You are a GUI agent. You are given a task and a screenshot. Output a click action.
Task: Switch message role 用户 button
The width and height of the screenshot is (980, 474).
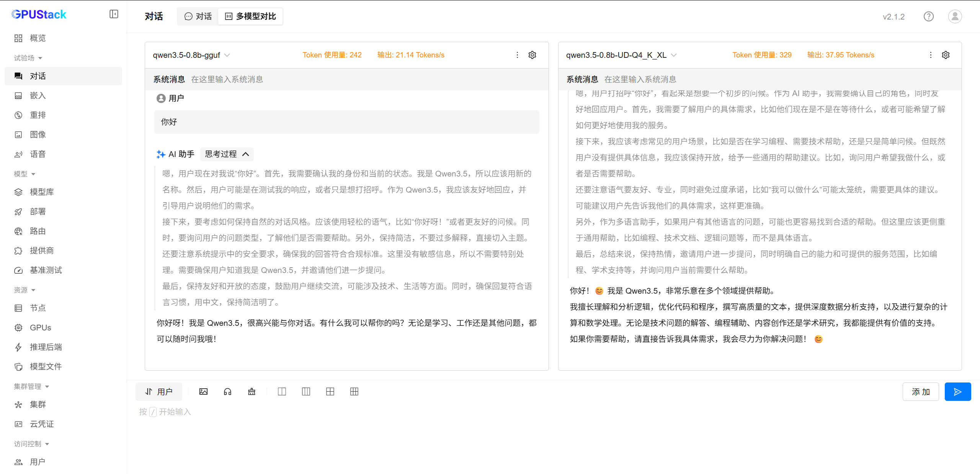coord(158,392)
